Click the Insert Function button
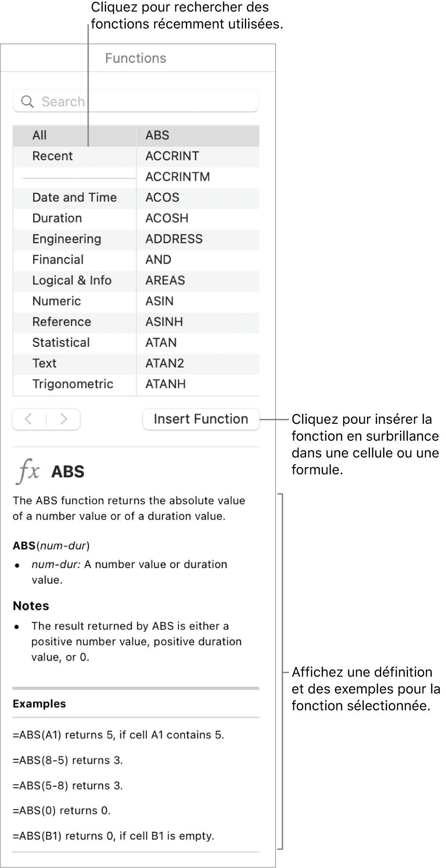Viewport: 446px width, 868px height. click(200, 419)
